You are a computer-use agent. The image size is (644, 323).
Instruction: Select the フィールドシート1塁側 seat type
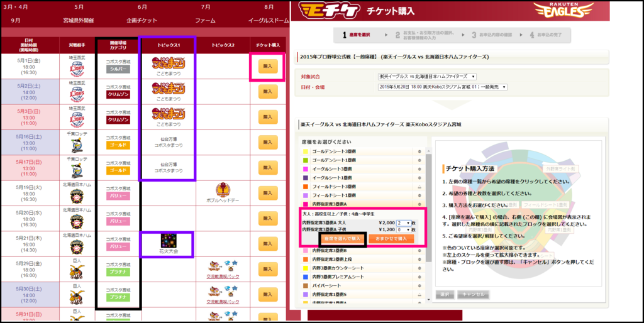coord(362,195)
